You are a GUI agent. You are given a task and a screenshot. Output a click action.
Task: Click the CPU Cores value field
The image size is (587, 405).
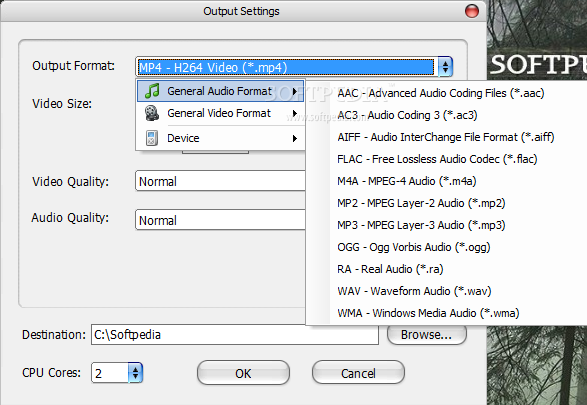pyautogui.click(x=110, y=373)
